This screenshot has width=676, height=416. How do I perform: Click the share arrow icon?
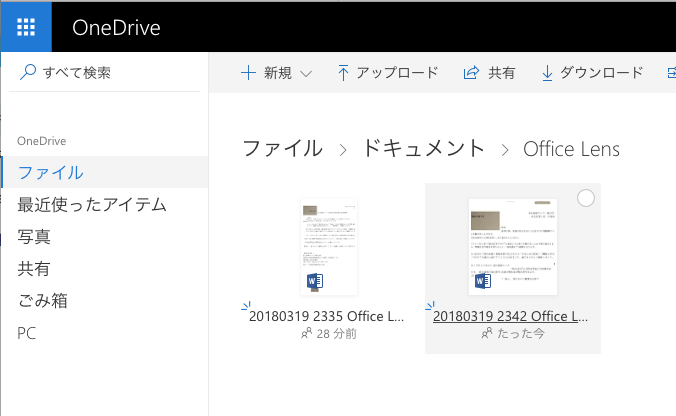(471, 73)
